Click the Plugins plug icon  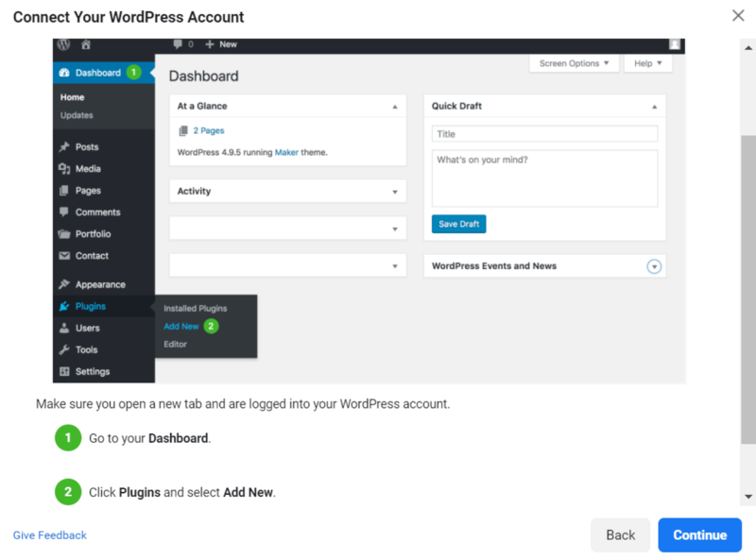(64, 306)
